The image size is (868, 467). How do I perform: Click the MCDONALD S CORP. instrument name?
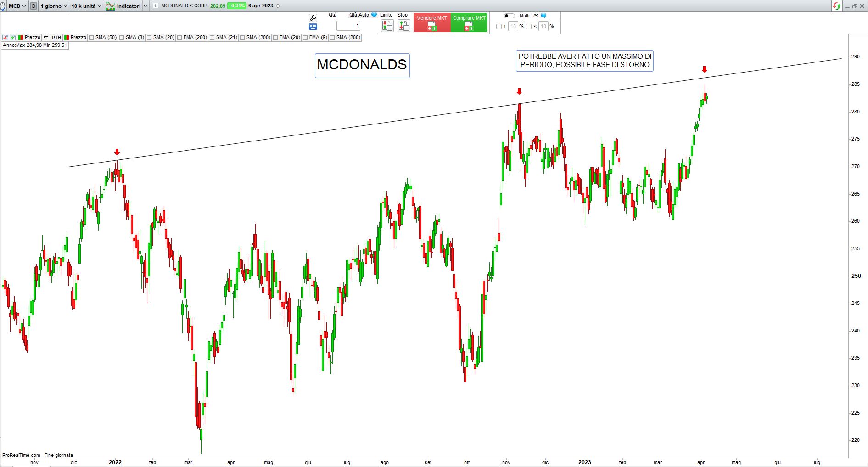coord(185,6)
